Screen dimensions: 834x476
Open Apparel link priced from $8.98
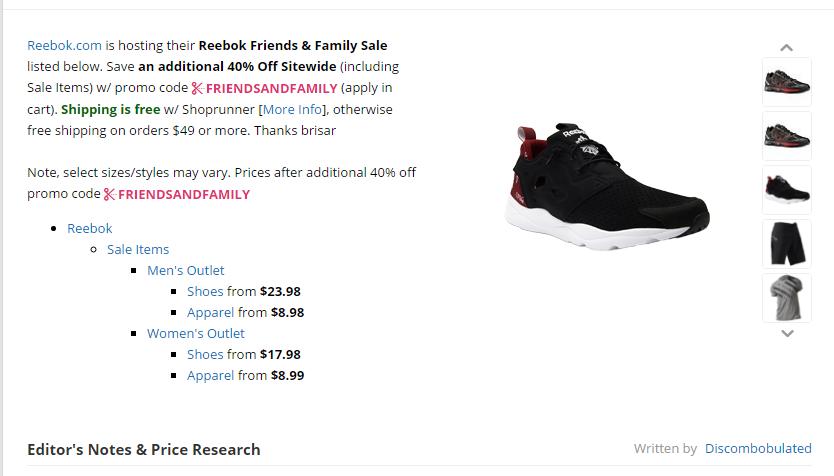210,312
